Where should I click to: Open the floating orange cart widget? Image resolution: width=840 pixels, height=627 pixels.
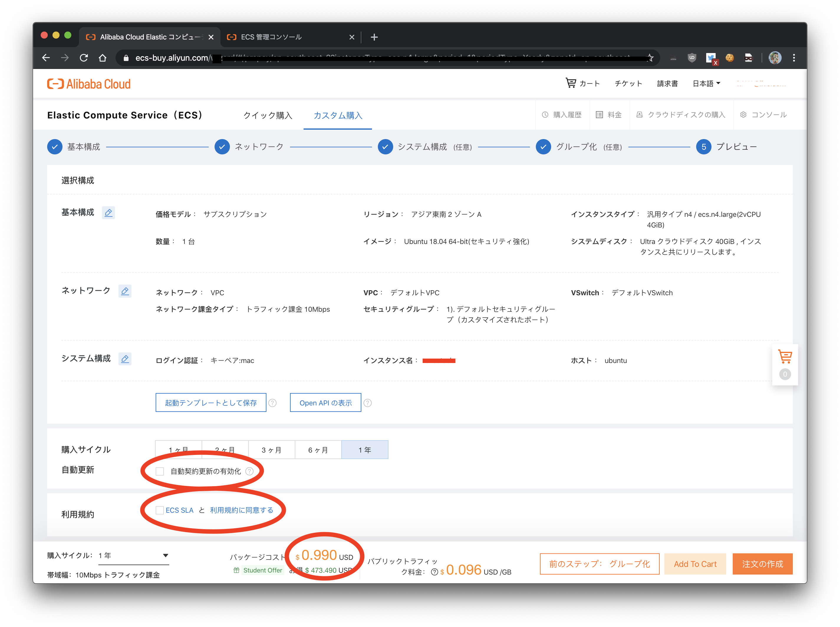pyautogui.click(x=785, y=357)
